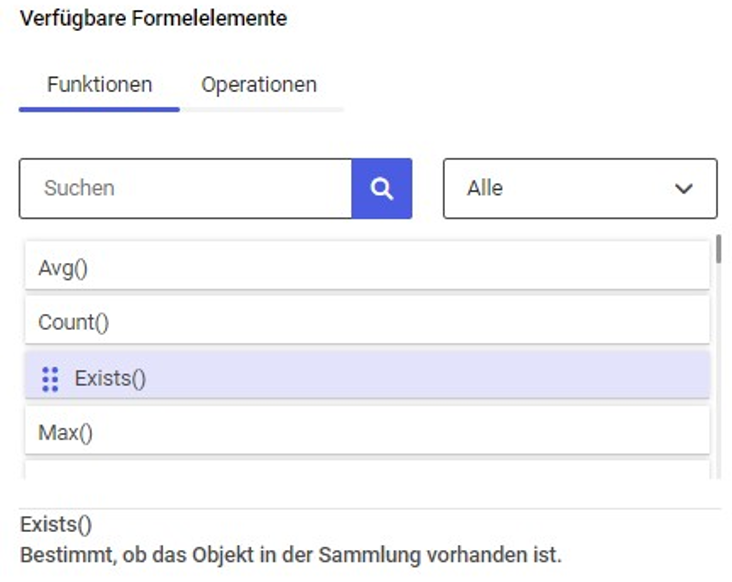Viewport: 732px width, 582px height.
Task: Click the partially visible item below Max()
Action: pos(367,470)
